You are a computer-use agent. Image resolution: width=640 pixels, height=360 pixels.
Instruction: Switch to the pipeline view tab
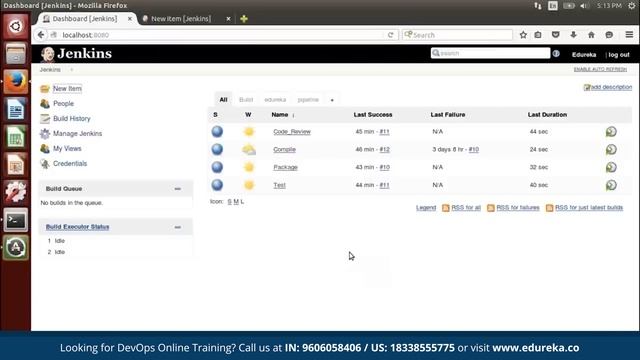coord(308,100)
